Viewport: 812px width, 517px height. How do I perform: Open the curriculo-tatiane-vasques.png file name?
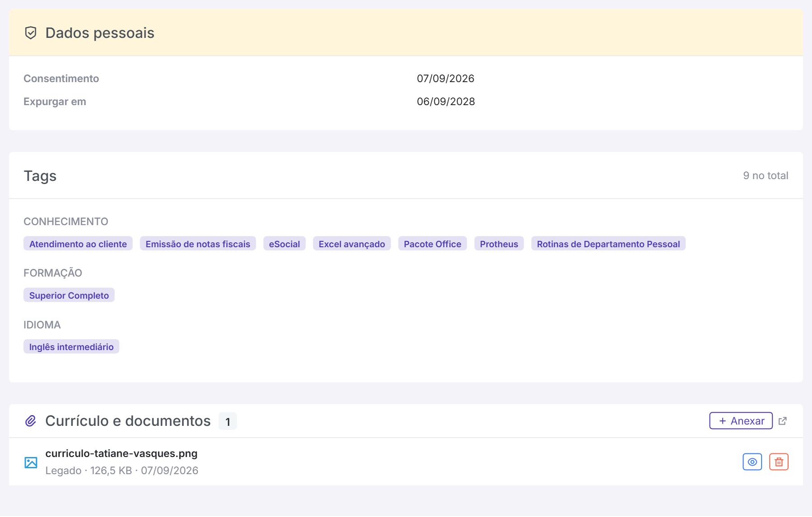pyautogui.click(x=121, y=453)
